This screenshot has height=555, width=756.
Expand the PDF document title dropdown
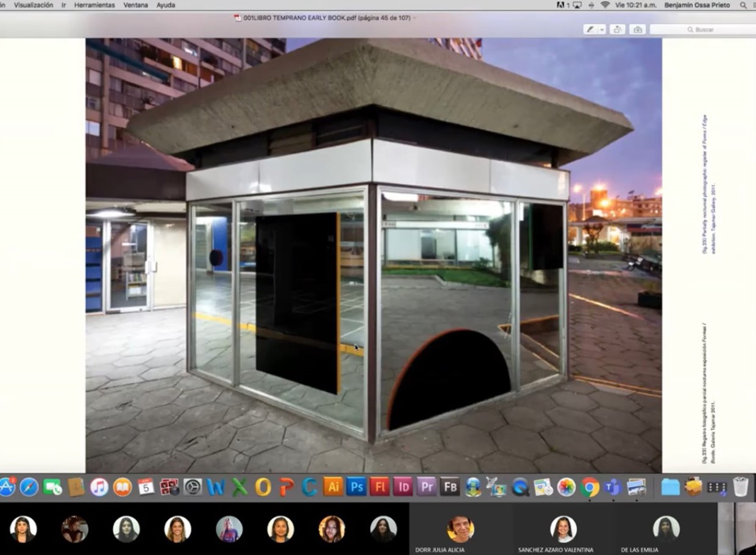click(x=415, y=18)
